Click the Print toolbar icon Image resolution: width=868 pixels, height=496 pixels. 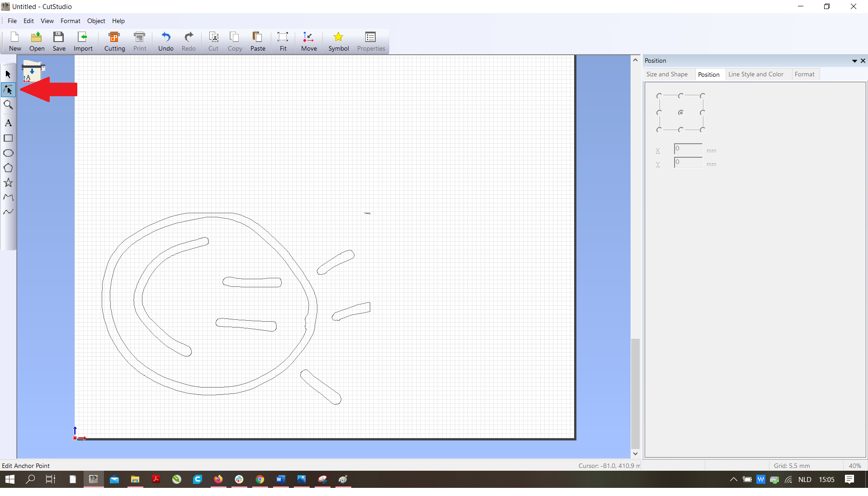click(x=140, y=42)
